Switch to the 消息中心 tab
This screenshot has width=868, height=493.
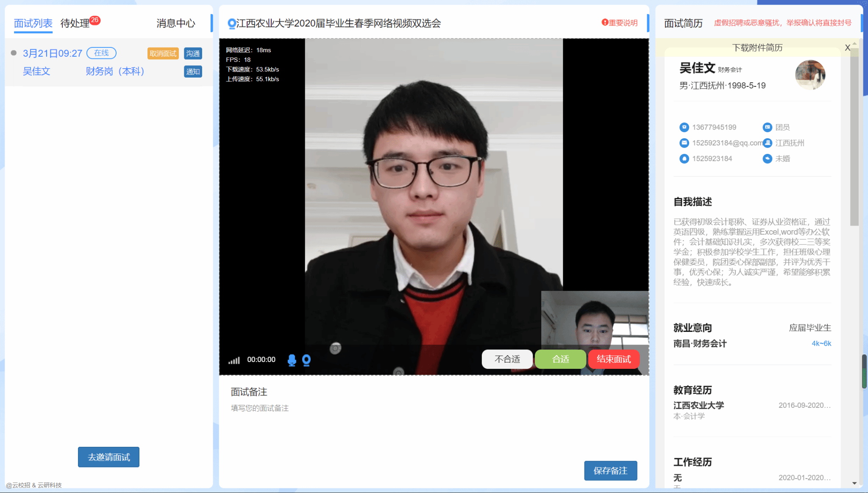[x=175, y=23]
